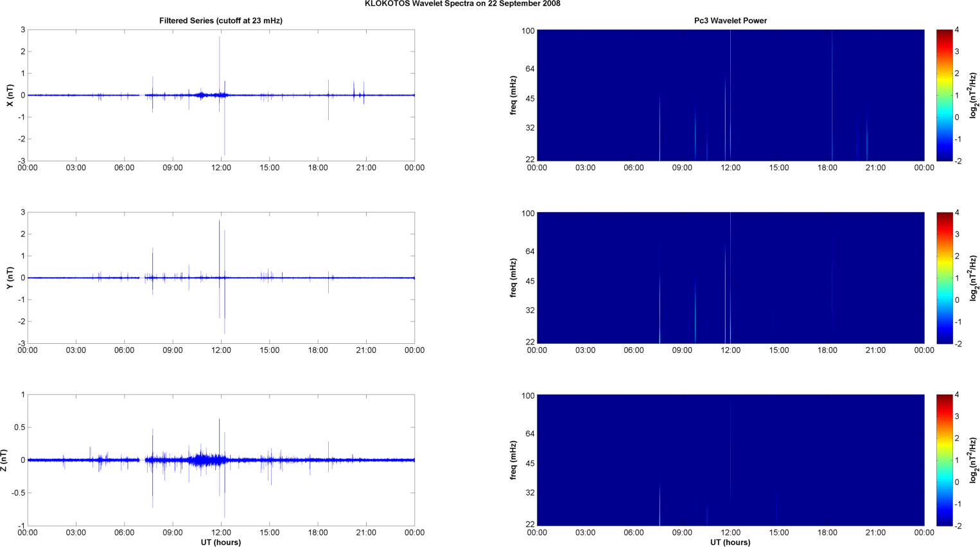Click the freq (mHz) label of top spectrogram
This screenshot has width=980, height=547.
click(x=514, y=95)
